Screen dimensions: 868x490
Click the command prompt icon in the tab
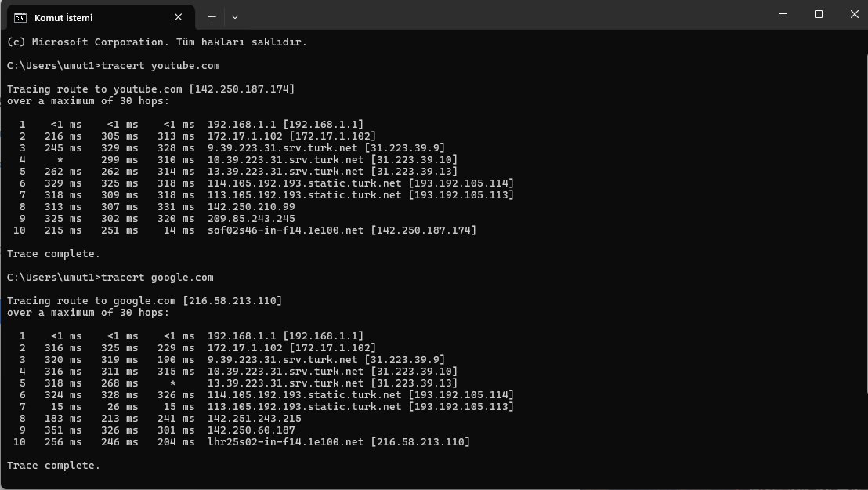[x=20, y=18]
